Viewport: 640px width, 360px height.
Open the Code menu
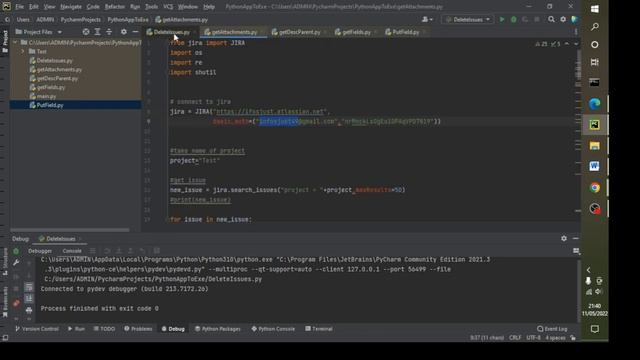click(x=93, y=7)
